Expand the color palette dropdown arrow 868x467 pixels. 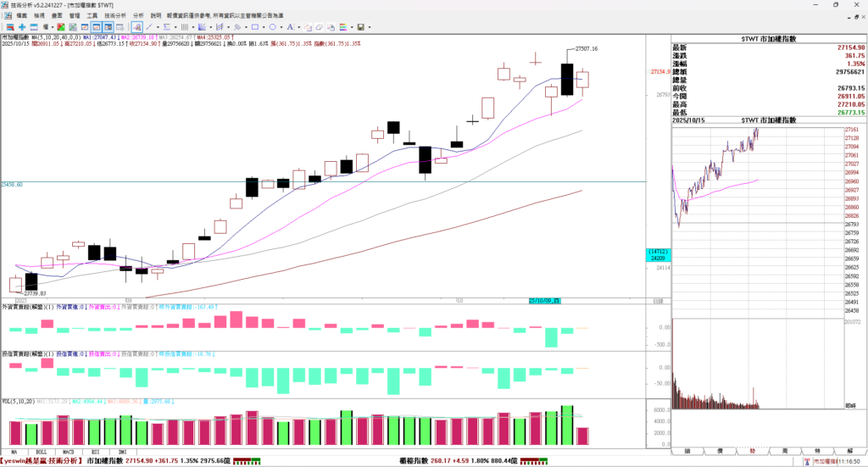point(353,27)
